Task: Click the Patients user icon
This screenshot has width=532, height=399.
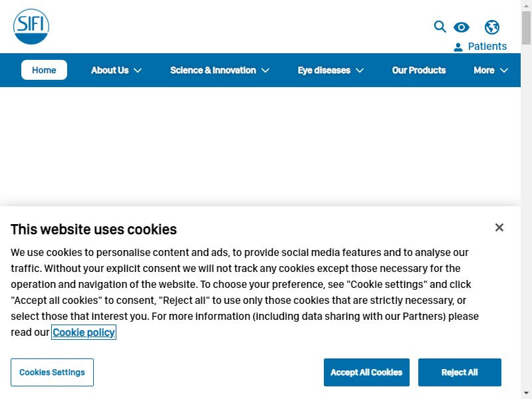Action: tap(458, 47)
